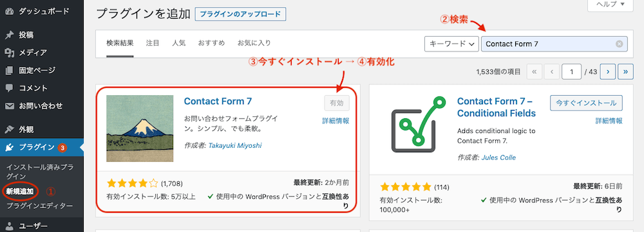Open インストール済みプラグイン submenu item

tap(39, 172)
